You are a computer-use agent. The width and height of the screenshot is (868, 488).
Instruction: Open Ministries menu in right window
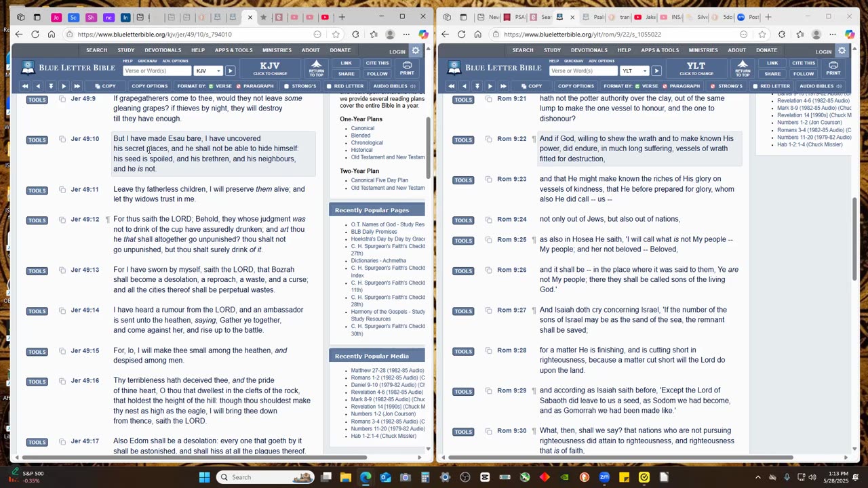click(703, 50)
